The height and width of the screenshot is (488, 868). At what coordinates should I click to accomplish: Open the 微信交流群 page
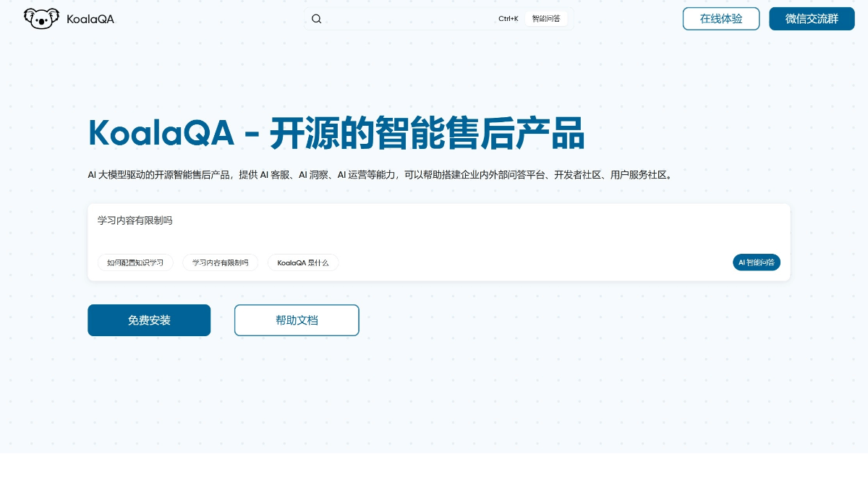pos(812,19)
